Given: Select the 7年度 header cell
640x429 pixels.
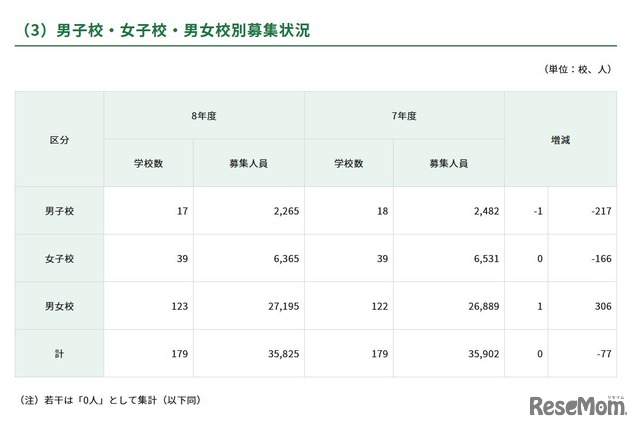Looking at the screenshot, I should (404, 116).
